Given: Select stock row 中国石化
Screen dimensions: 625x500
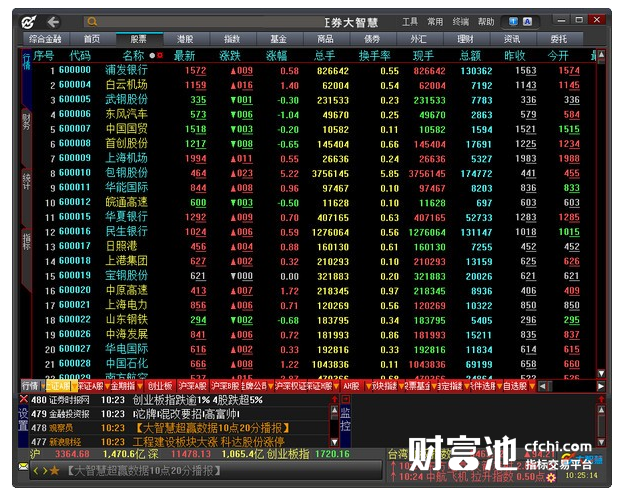Looking at the screenshot, I should 314,364.
